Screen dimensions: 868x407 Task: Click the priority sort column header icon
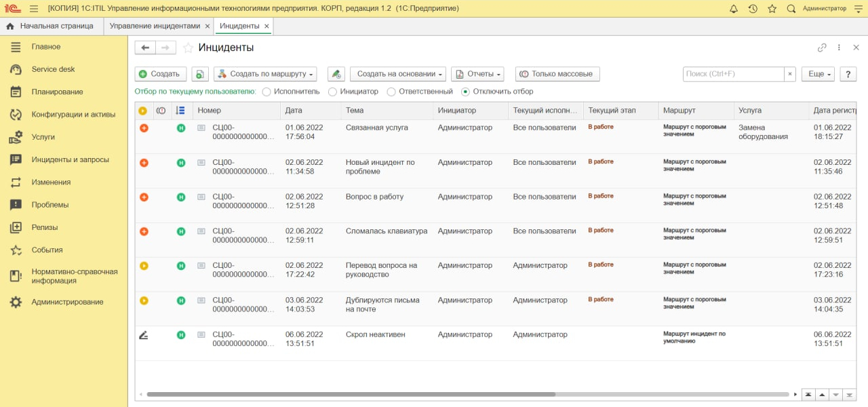tap(180, 111)
